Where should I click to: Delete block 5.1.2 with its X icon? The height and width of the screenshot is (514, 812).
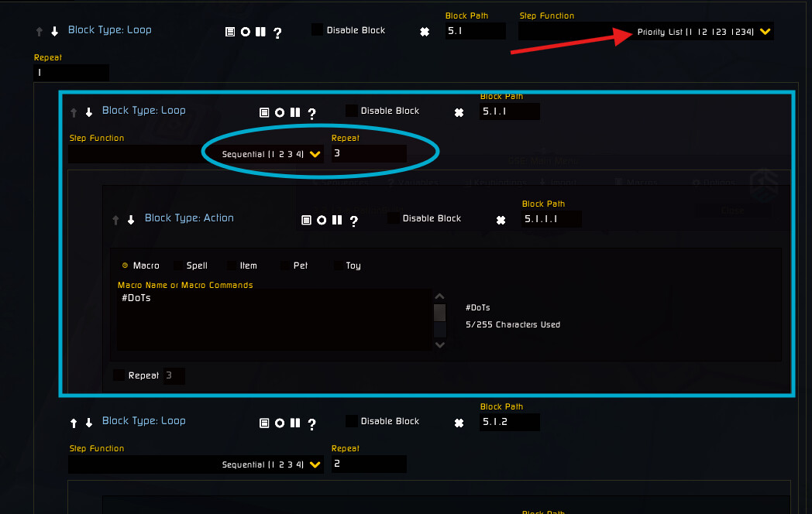point(459,423)
